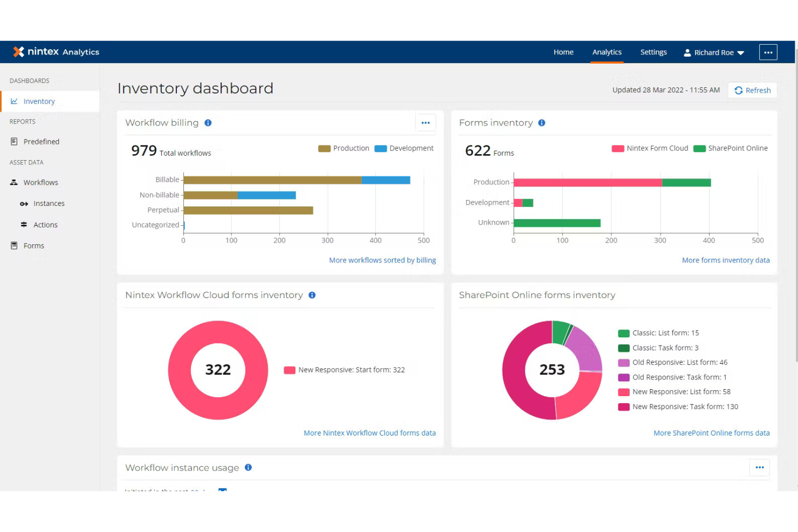Click the Perpetual bar in Workflow billing
The width and height of the screenshot is (798, 532).
click(x=248, y=210)
